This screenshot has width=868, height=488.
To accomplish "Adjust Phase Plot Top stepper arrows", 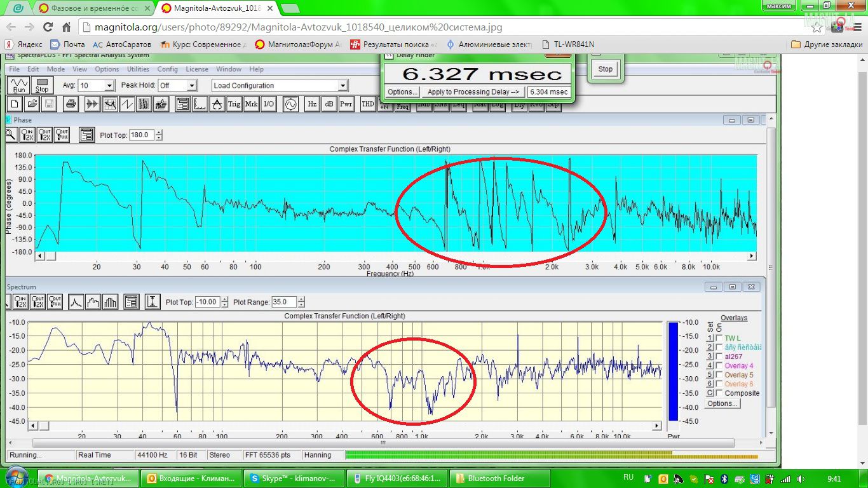I will click(159, 135).
